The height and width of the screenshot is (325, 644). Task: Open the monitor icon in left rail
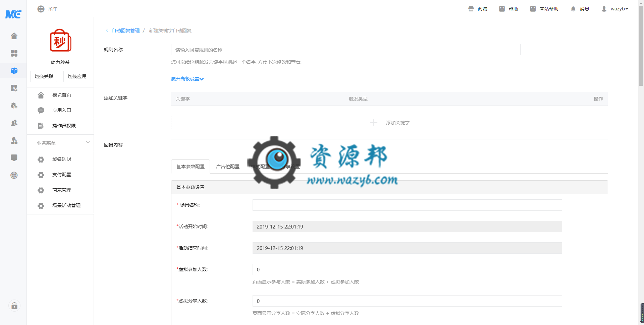pyautogui.click(x=14, y=158)
